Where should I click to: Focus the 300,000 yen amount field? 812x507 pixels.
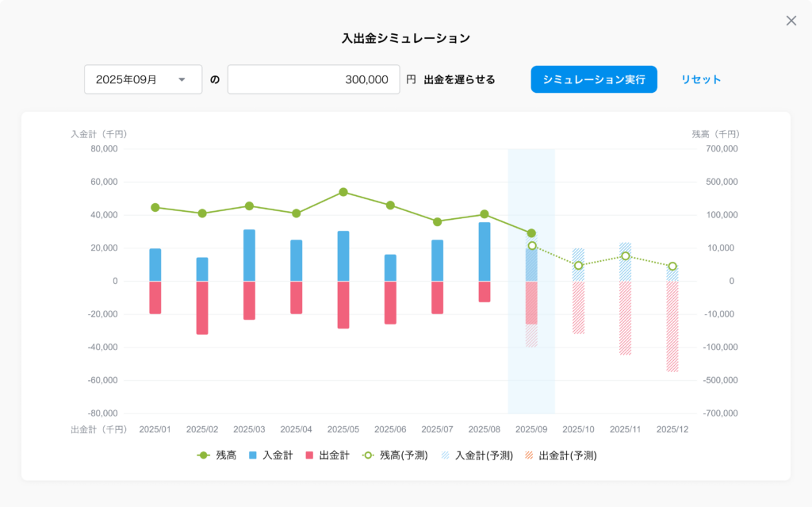click(x=313, y=79)
